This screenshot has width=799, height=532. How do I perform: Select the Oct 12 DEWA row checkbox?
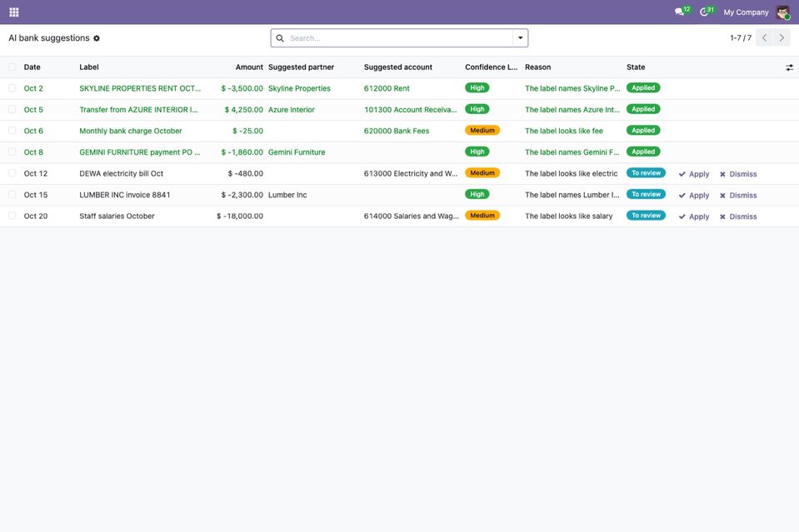coord(12,174)
